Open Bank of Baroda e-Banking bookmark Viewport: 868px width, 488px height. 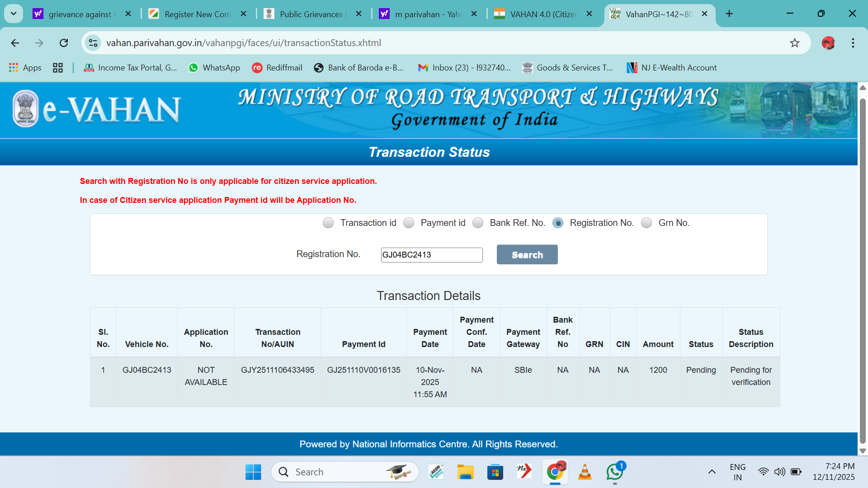click(359, 68)
